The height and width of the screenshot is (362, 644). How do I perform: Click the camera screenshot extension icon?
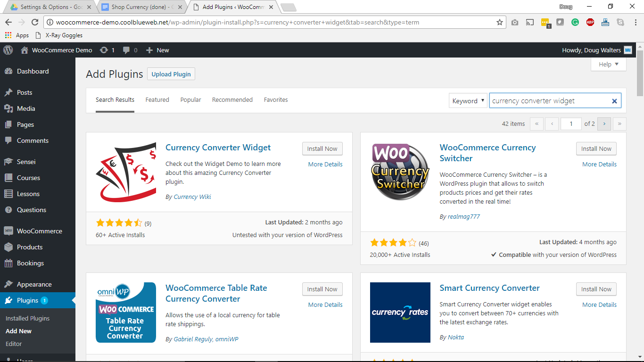tap(515, 22)
